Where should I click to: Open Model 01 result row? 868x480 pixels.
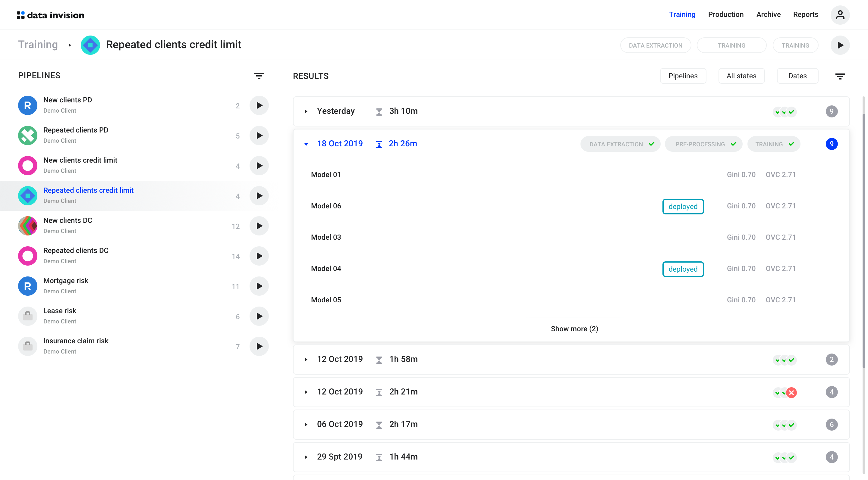click(571, 175)
